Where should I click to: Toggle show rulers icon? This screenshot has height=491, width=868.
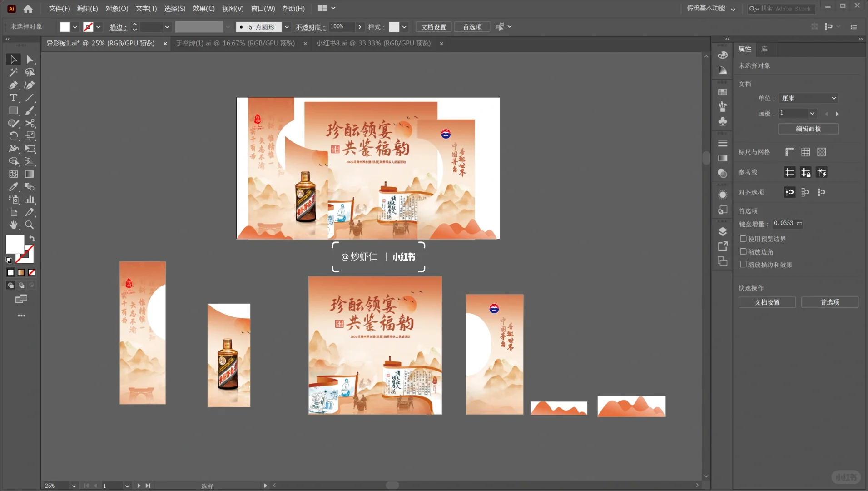point(790,152)
